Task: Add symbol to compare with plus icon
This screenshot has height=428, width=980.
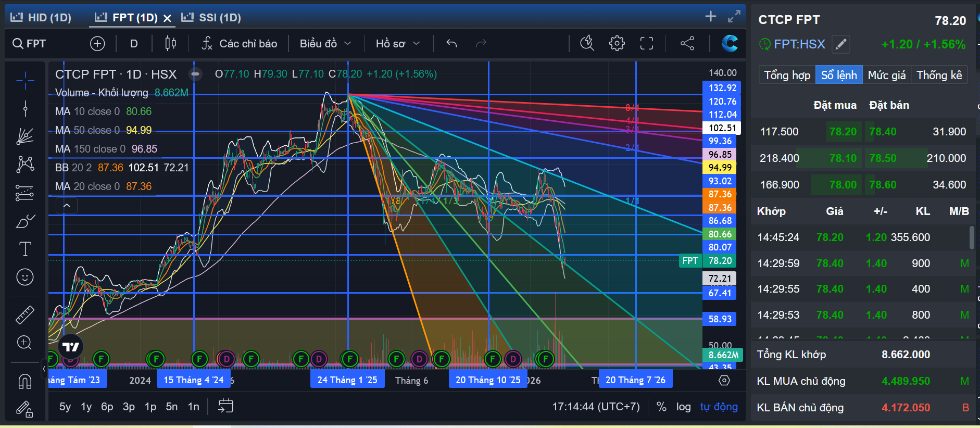Action: pyautogui.click(x=97, y=44)
